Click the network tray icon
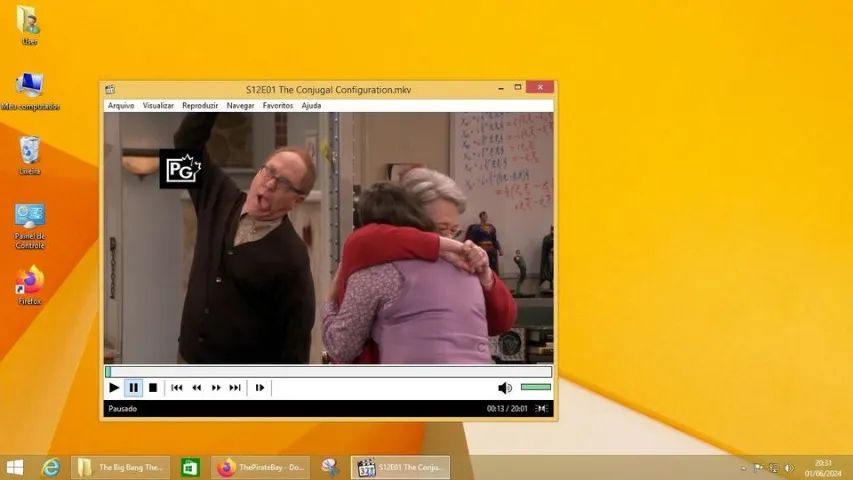Image resolution: width=853 pixels, height=480 pixels. [774, 468]
